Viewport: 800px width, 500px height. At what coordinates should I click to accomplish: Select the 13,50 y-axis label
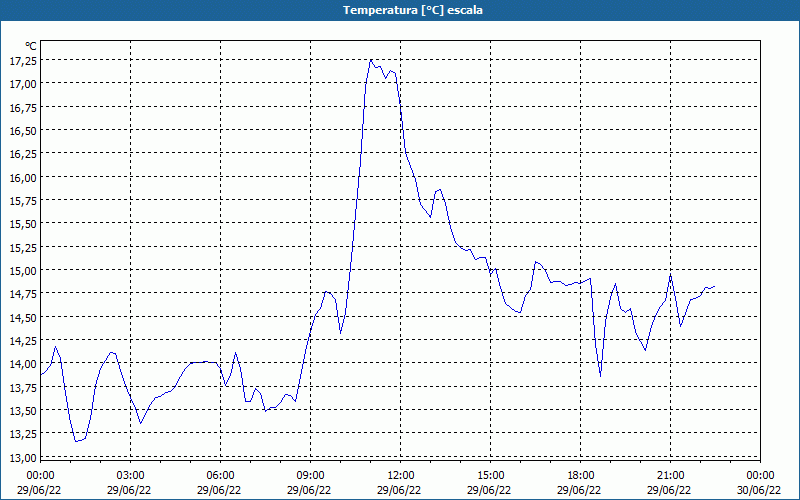pyautogui.click(x=23, y=411)
